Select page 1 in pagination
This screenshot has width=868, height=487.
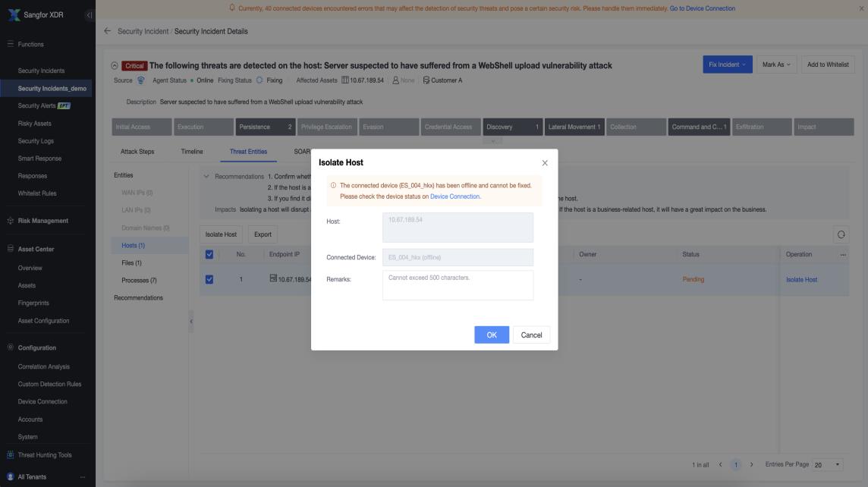tap(736, 465)
